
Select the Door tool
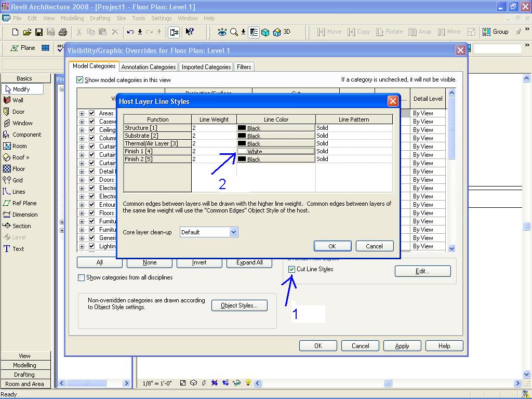(x=18, y=112)
